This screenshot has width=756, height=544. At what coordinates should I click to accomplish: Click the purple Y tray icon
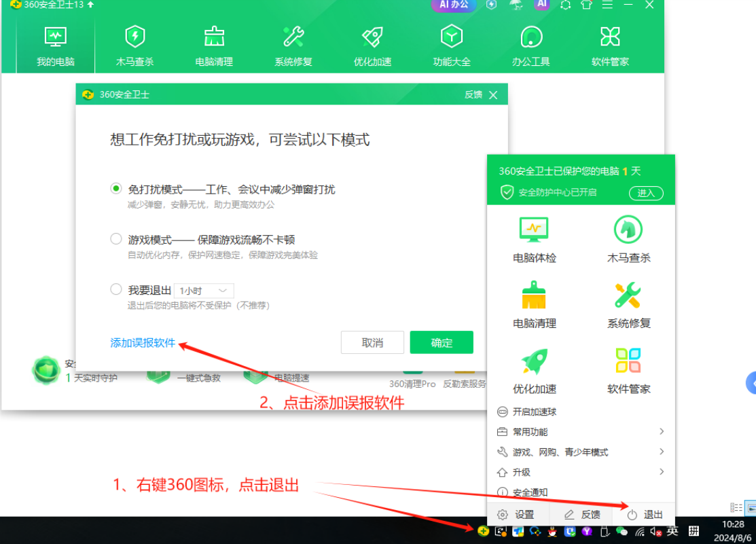(587, 531)
